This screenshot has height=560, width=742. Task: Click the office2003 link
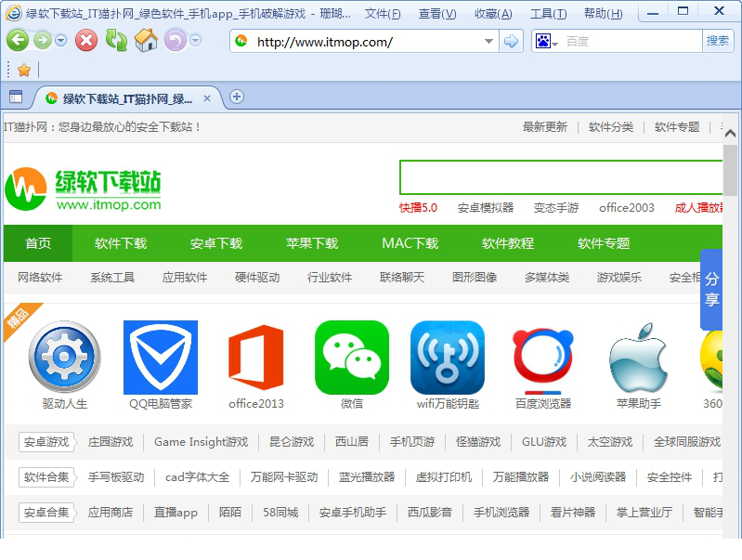click(627, 208)
